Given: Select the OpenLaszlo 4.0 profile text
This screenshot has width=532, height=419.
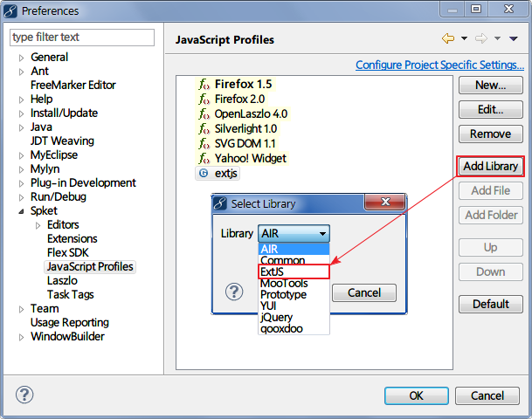Looking at the screenshot, I should pos(251,113).
